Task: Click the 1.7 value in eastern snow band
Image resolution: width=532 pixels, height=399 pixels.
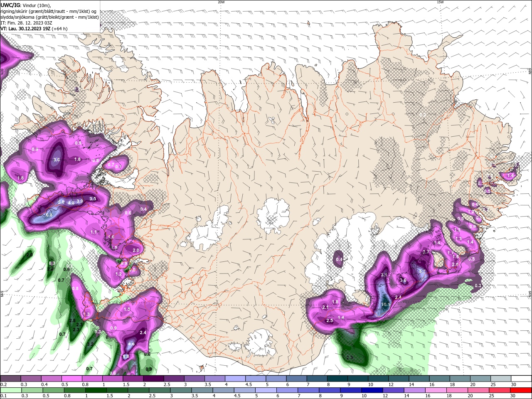Action: tap(451, 253)
